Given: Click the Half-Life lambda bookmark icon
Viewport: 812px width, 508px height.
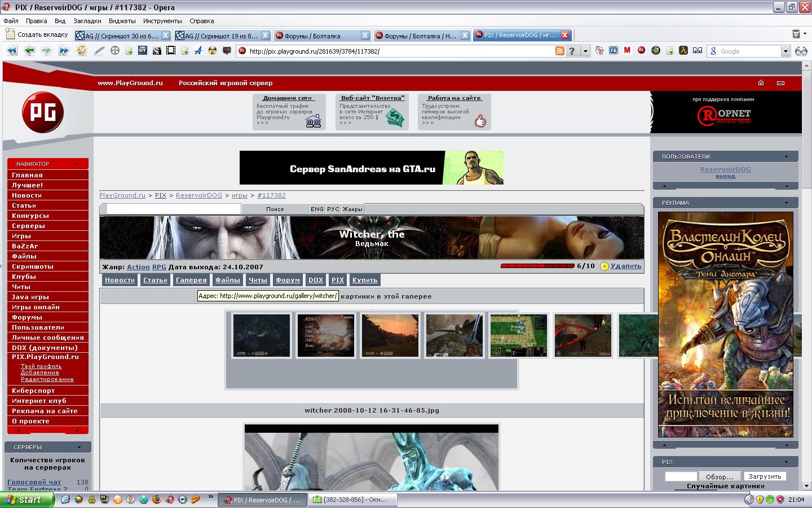Looking at the screenshot, I should tap(683, 51).
